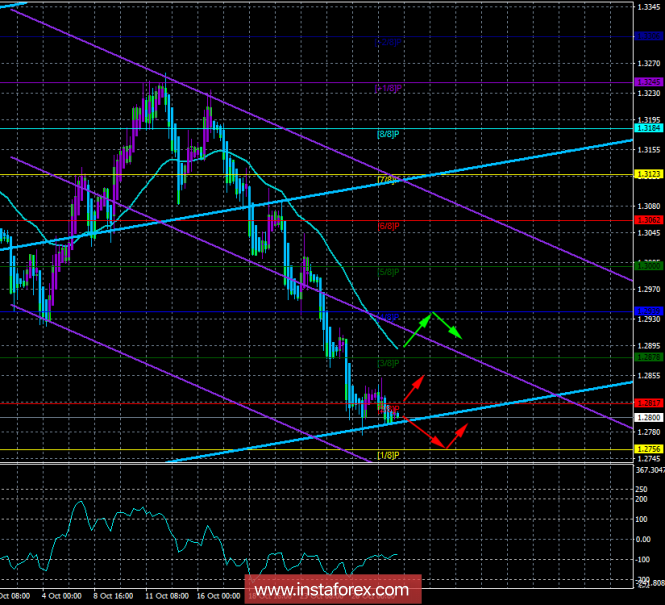
Task: Click the 1.3155 price axis label
Action: coord(649,150)
